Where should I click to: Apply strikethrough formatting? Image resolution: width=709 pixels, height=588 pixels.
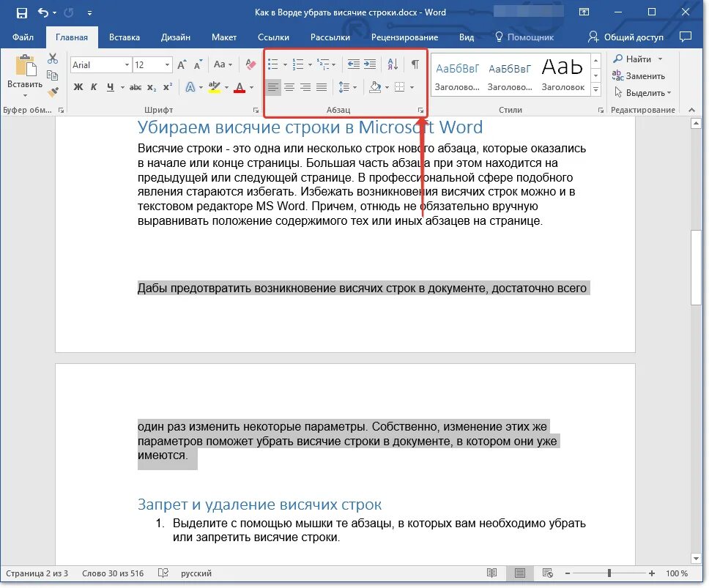click(x=136, y=87)
